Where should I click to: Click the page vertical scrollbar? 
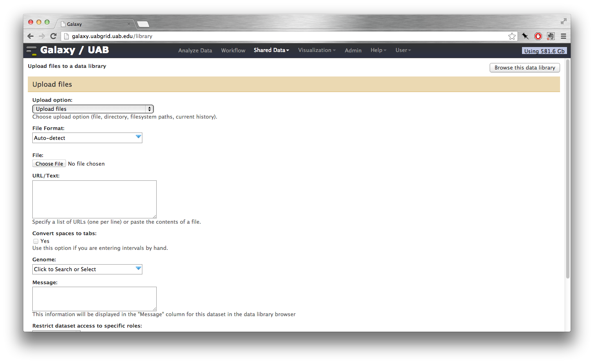[x=567, y=169]
